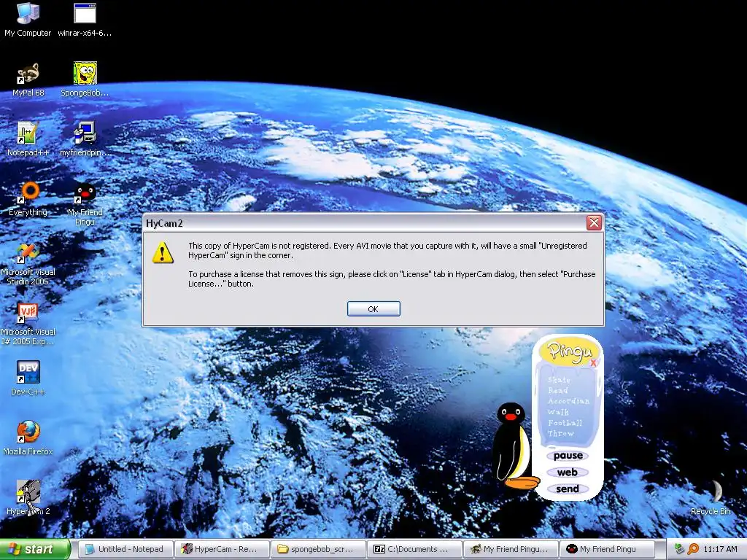Select the My Friend Pingu desktop shortcut
The height and width of the screenshot is (560, 747).
(85, 204)
